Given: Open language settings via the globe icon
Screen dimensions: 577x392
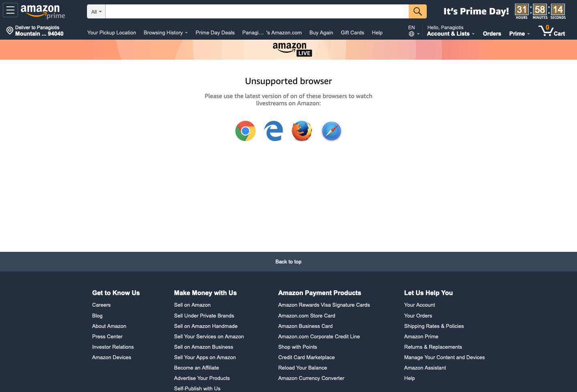Looking at the screenshot, I should pos(412,34).
